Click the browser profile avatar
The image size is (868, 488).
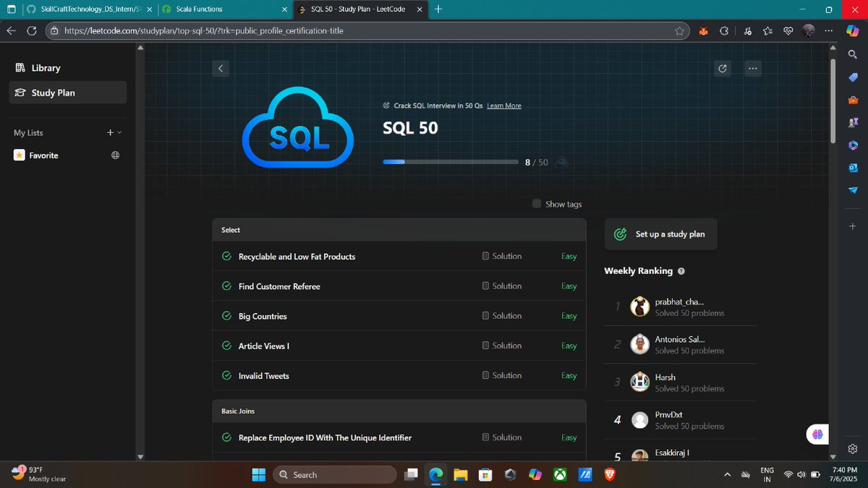click(809, 31)
